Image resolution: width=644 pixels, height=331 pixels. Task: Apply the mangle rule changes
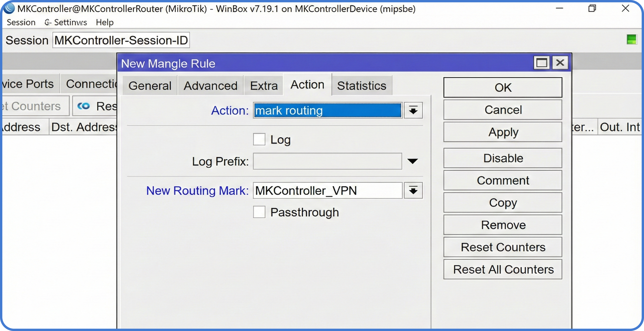[503, 132]
